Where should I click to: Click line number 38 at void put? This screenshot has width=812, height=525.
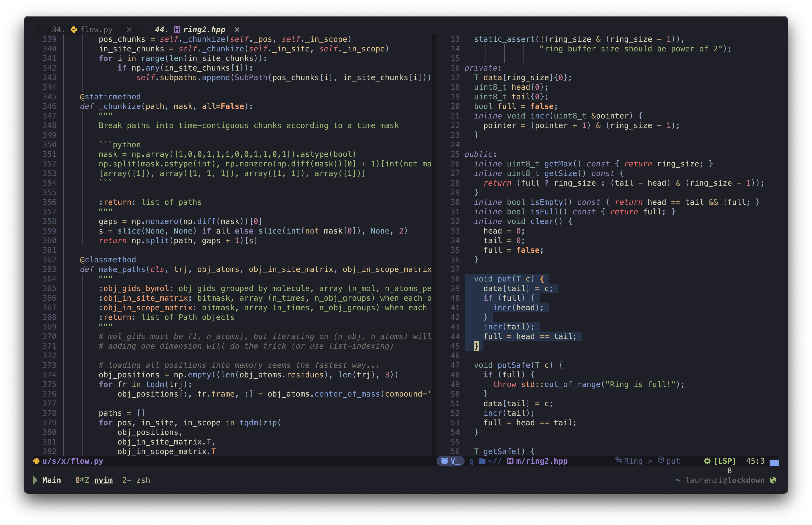pos(455,279)
